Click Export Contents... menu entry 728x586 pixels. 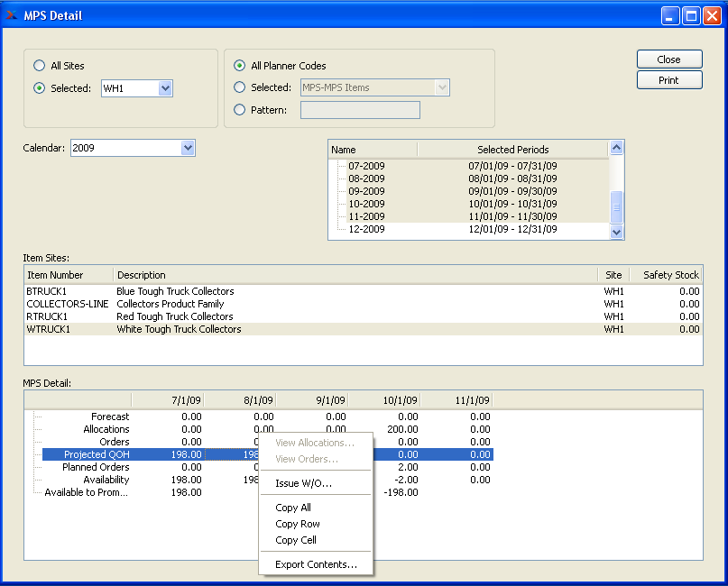pyautogui.click(x=316, y=564)
